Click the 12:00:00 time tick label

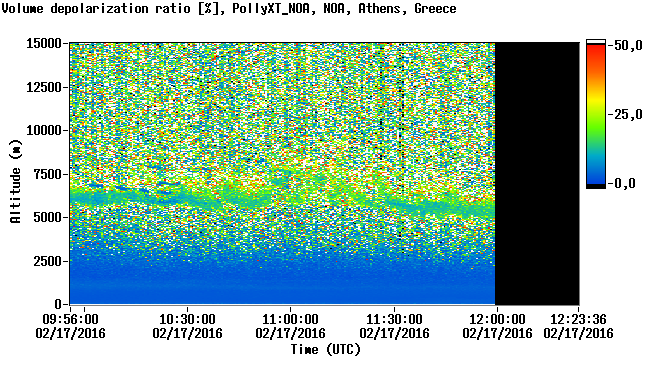click(497, 319)
